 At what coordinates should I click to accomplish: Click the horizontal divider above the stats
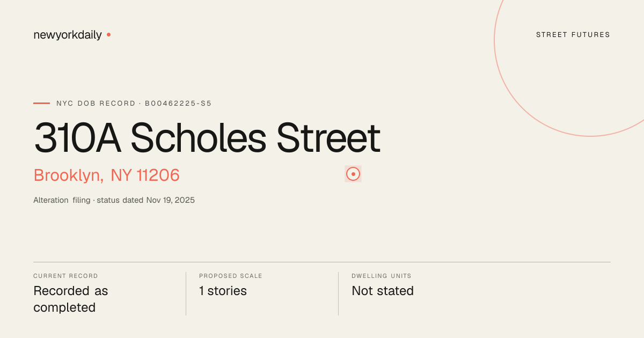[322, 262]
